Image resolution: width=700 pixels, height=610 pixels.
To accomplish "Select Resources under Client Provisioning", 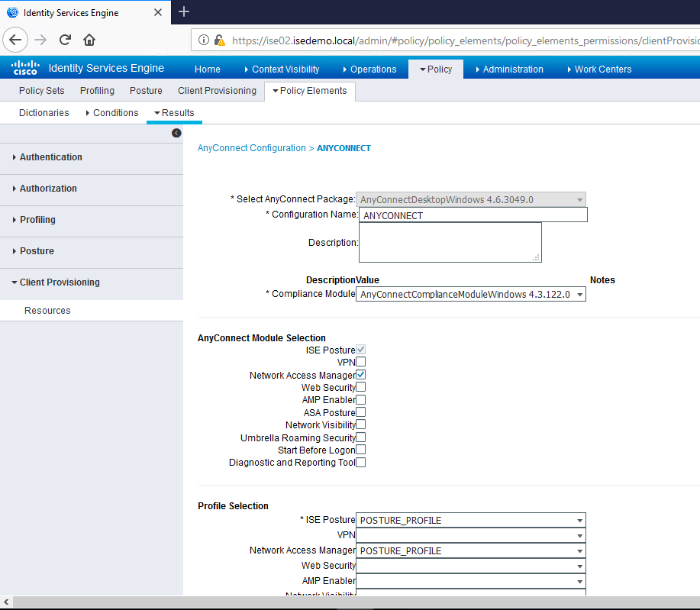I will (47, 311).
